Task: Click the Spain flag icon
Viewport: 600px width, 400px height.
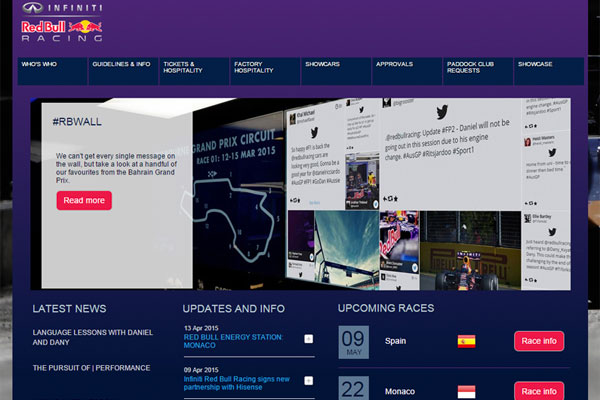Action: tap(466, 341)
